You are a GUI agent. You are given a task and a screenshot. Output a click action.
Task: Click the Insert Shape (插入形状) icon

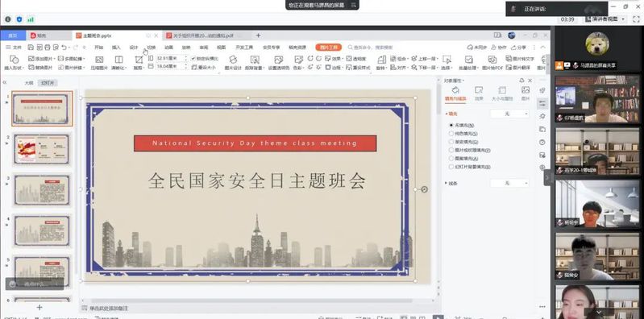14,60
